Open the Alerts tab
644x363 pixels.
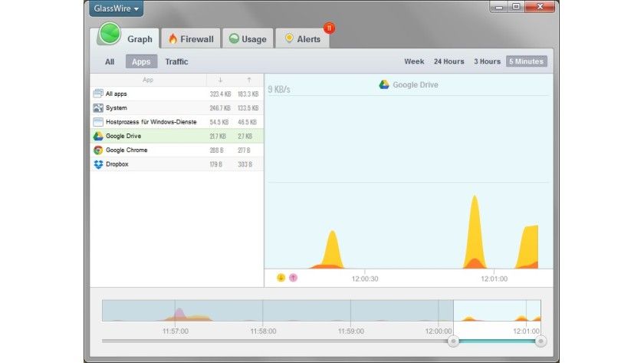click(303, 39)
